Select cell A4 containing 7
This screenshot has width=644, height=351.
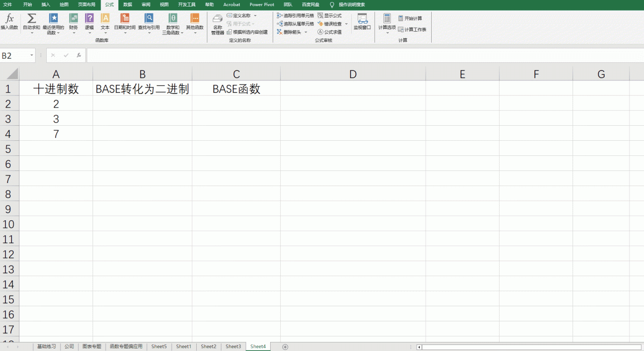[56, 134]
